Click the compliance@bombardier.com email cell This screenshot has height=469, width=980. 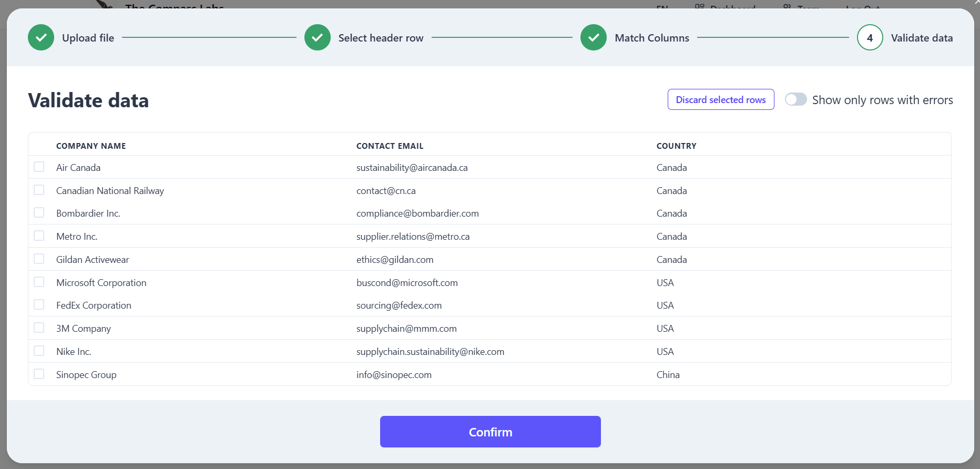(417, 213)
